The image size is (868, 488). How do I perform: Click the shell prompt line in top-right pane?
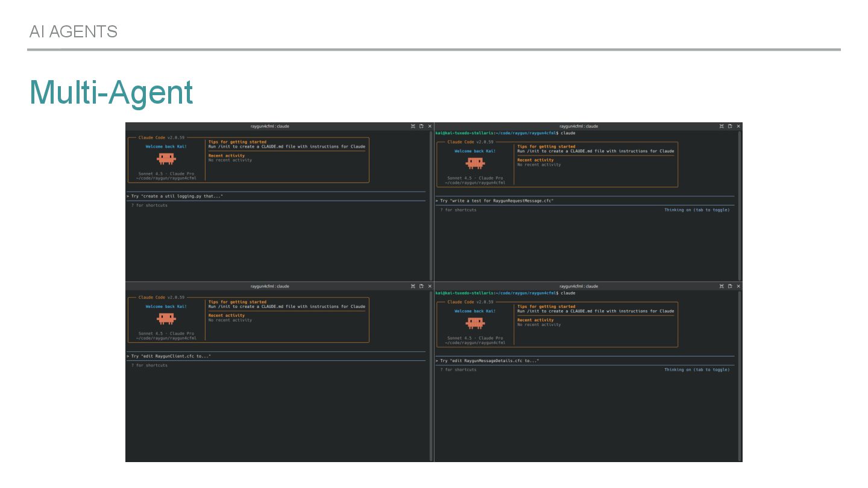pos(505,133)
